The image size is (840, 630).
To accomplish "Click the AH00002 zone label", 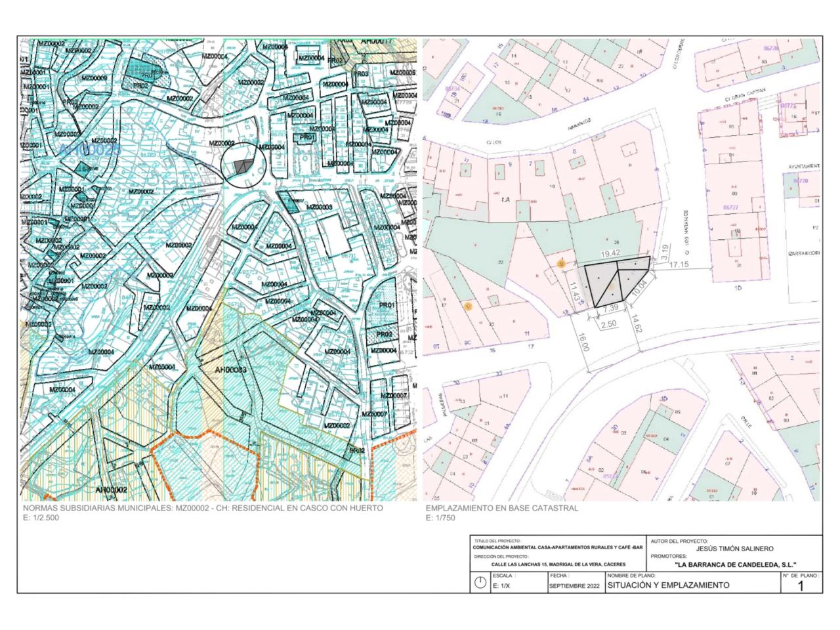I will point(111,490).
